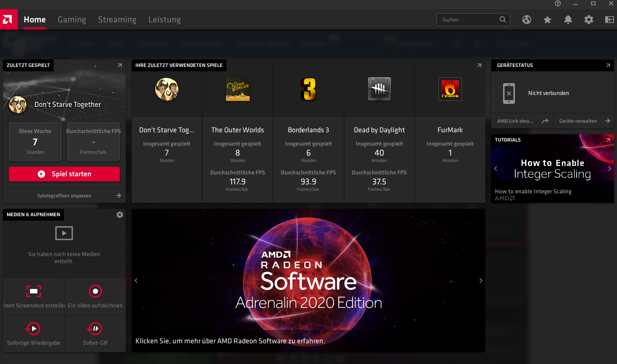Create an instant GIF (Sofort-GIF)
This screenshot has height=364, width=617.
[x=95, y=328]
